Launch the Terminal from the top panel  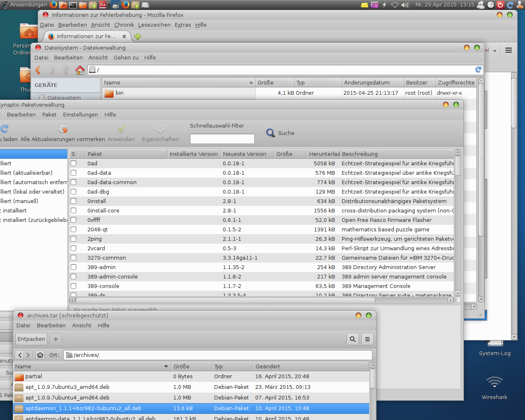(x=73, y=5)
